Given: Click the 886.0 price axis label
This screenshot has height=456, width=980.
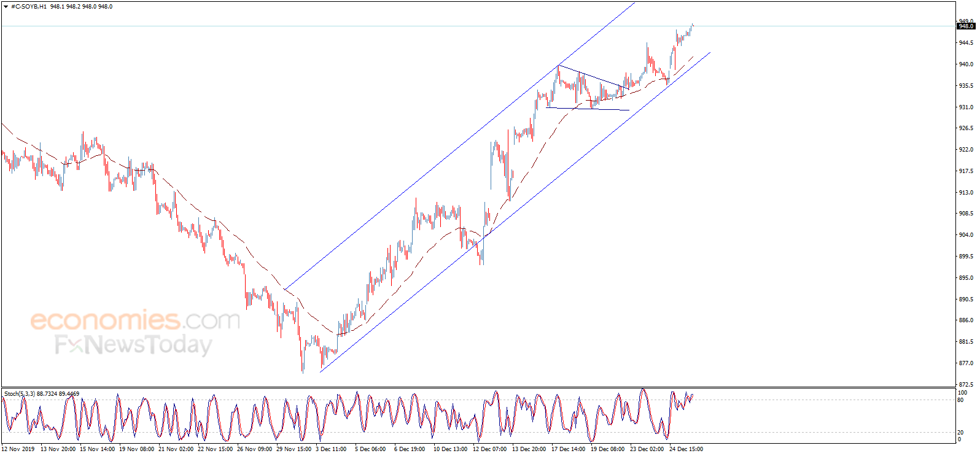Looking at the screenshot, I should [x=966, y=320].
